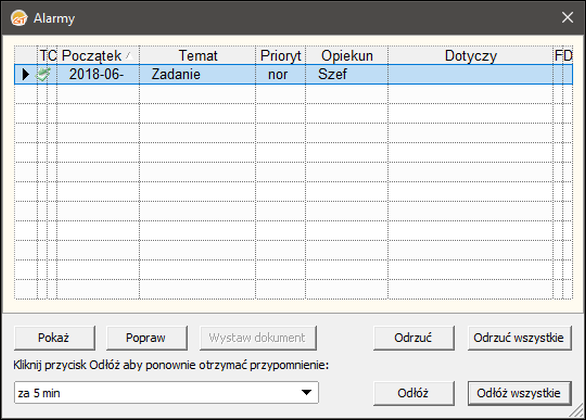The width and height of the screenshot is (586, 420).
Task: Click the 'za 5 min' combo box field
Action: pos(166,393)
